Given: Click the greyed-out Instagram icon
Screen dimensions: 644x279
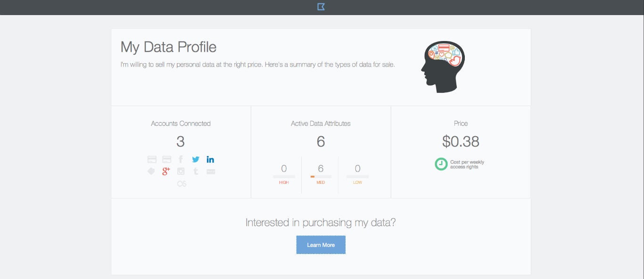Looking at the screenshot, I should [181, 171].
